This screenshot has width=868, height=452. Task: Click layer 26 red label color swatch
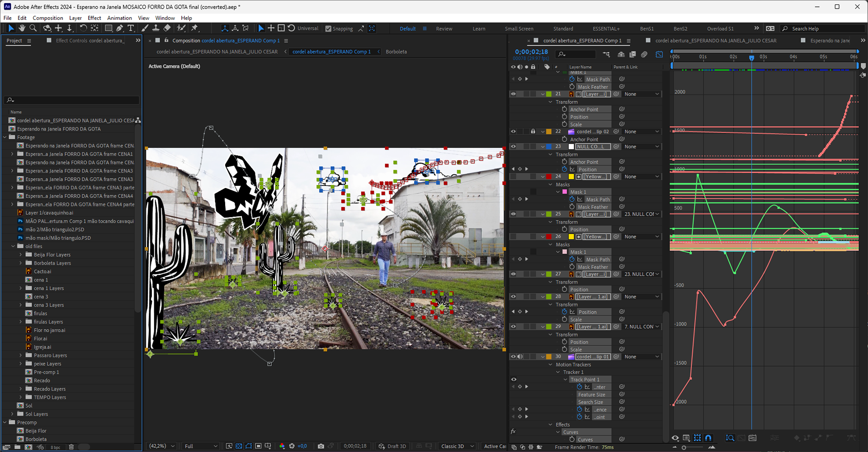tap(548, 236)
